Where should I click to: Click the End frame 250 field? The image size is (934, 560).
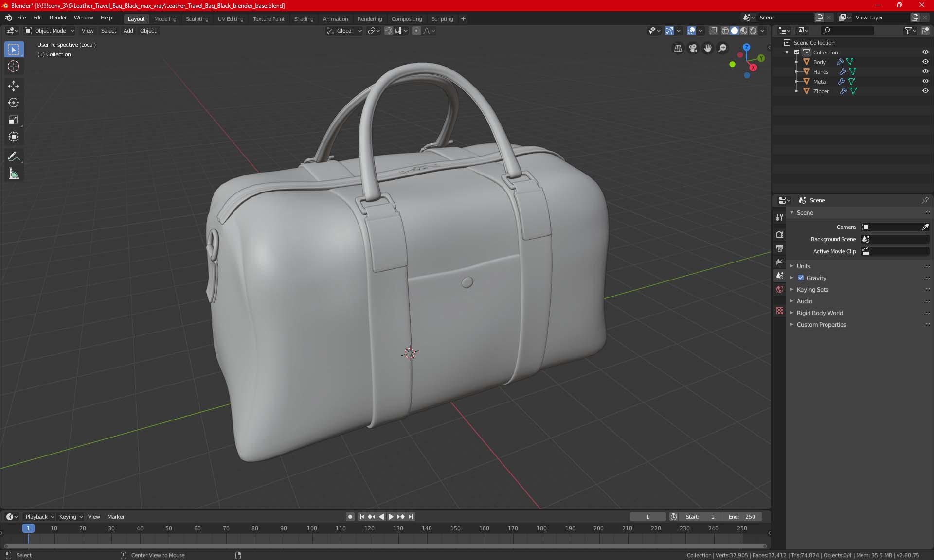point(742,517)
